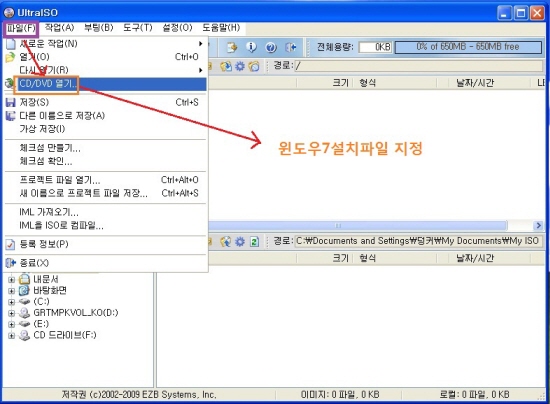
Task: Click the upper gear icon beside the image path
Action: point(240,66)
